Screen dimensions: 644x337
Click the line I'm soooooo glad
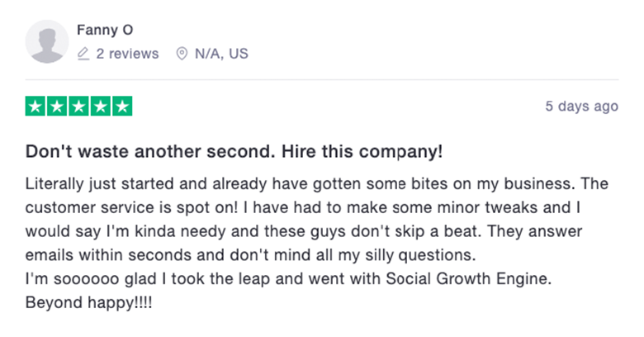(288, 278)
